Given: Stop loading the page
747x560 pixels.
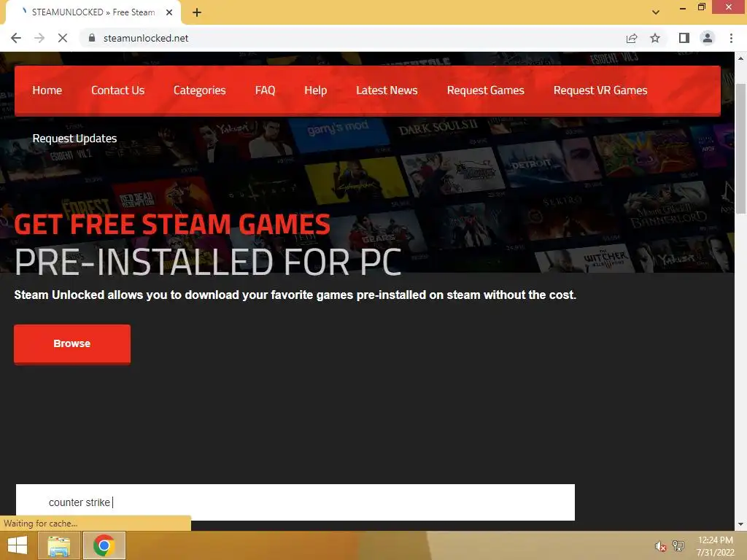Looking at the screenshot, I should click(x=63, y=38).
